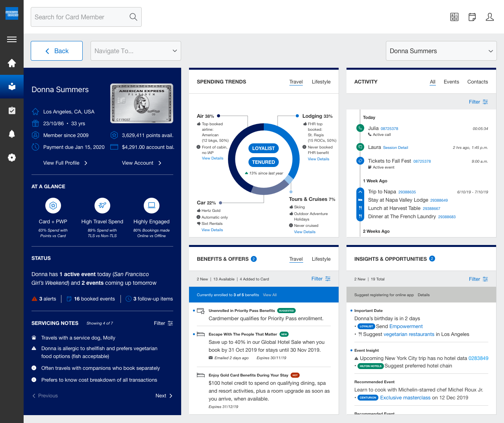Click the American Express logo
504x423 pixels.
(x=12, y=13)
